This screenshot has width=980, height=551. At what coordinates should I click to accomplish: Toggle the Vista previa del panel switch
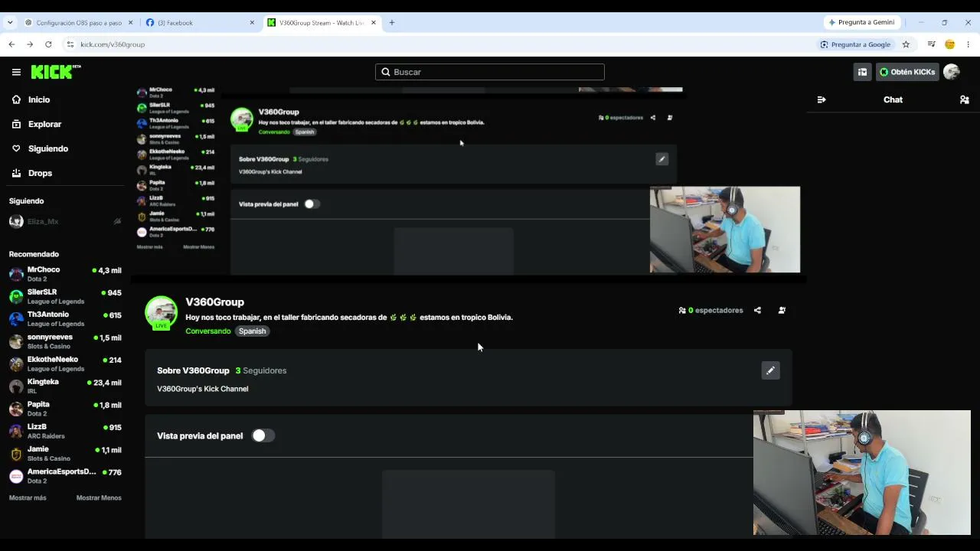tap(263, 435)
